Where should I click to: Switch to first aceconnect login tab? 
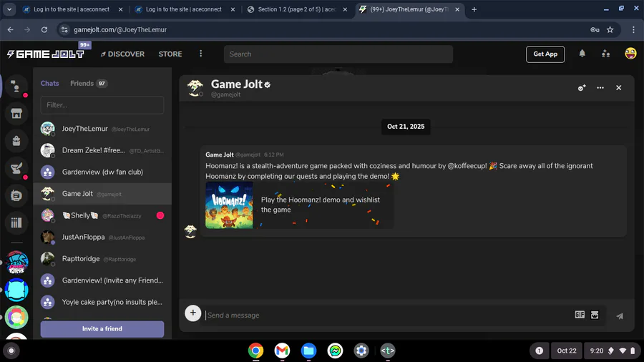pyautogui.click(x=72, y=9)
